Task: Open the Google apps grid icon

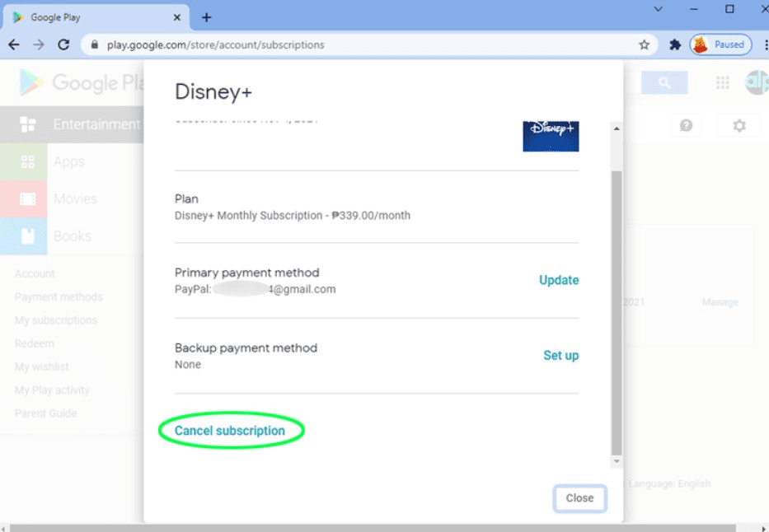Action: point(723,82)
